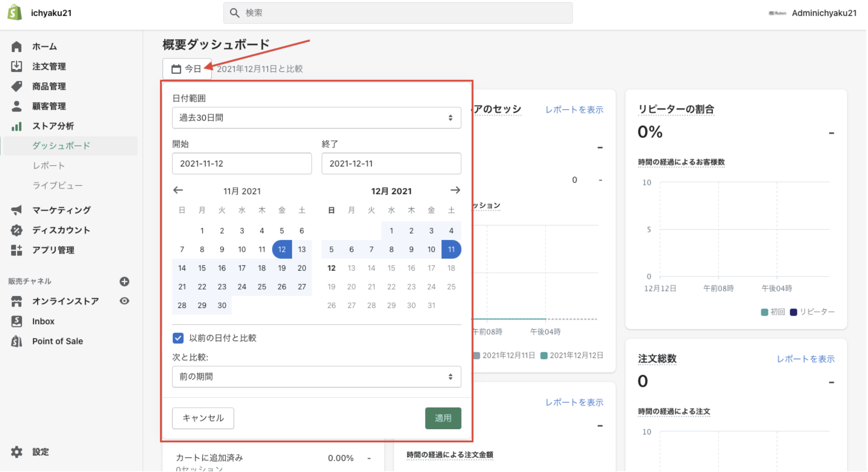868x472 pixels.
Task: Click the 終了 date field 2021-12-11
Action: pyautogui.click(x=391, y=163)
